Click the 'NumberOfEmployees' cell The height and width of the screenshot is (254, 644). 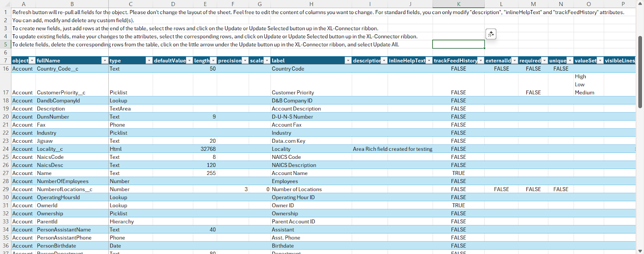72,181
